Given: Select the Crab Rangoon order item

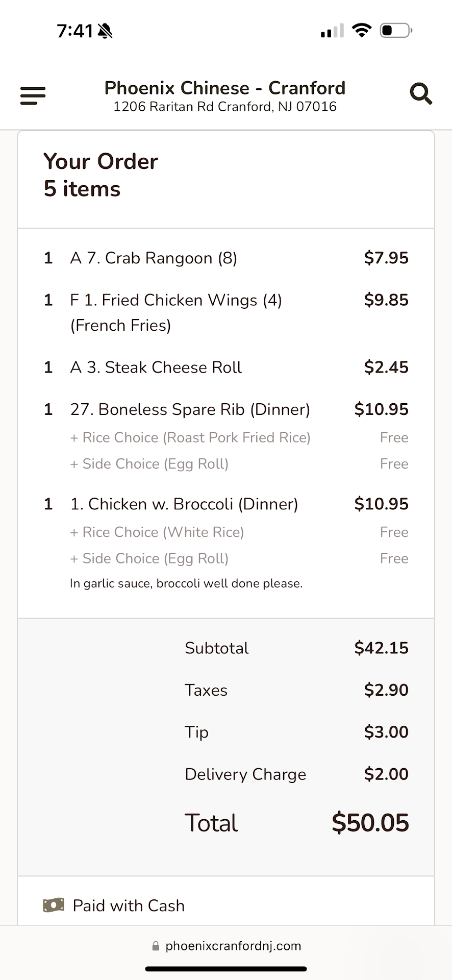Looking at the screenshot, I should tap(154, 258).
